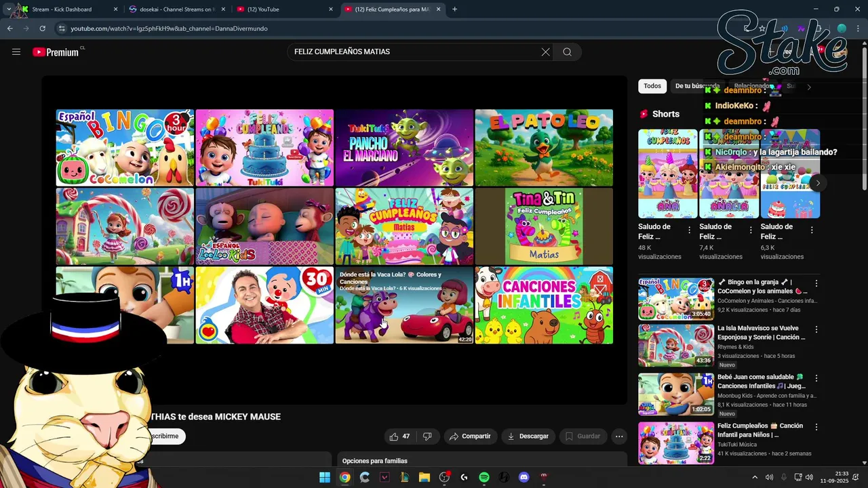Open Discord from taskbar
Image resolution: width=868 pixels, height=488 pixels.
524,477
